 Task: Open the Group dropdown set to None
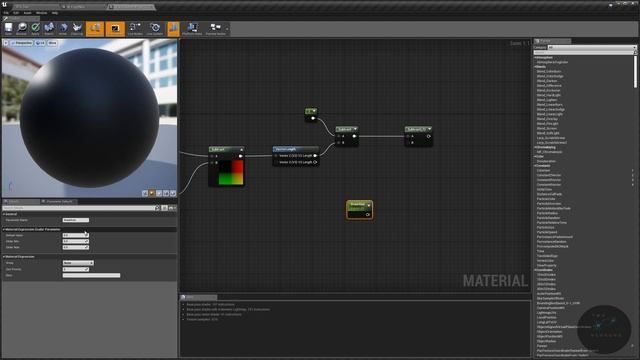click(78, 263)
